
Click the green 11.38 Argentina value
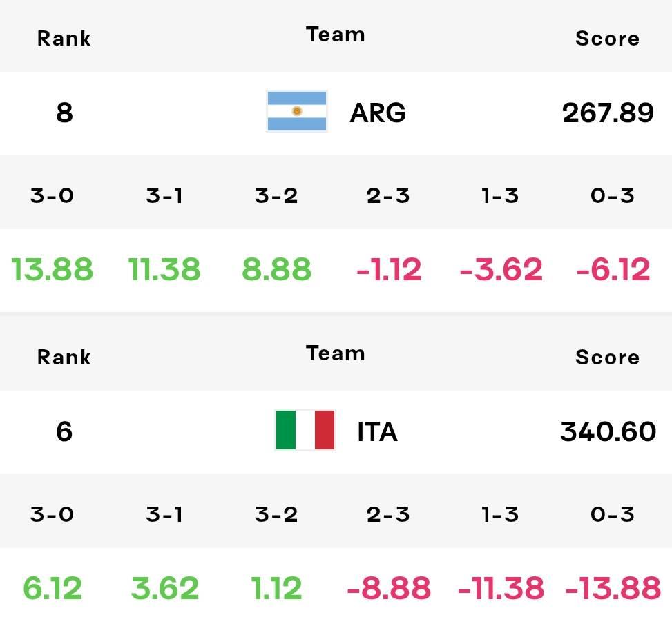click(x=164, y=269)
